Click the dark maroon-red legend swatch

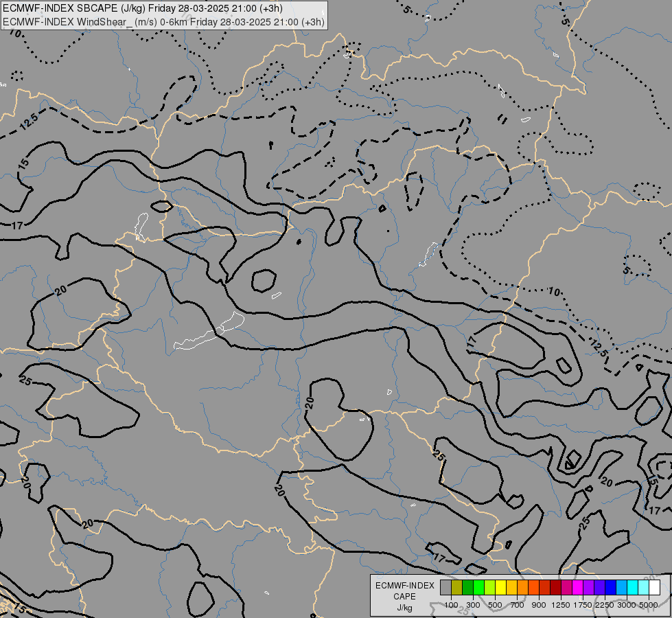tap(555, 588)
